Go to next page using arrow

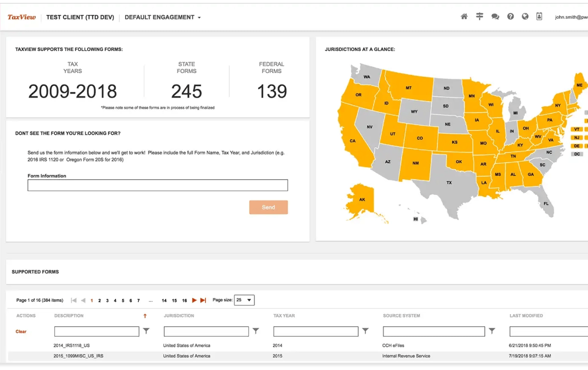tap(194, 300)
